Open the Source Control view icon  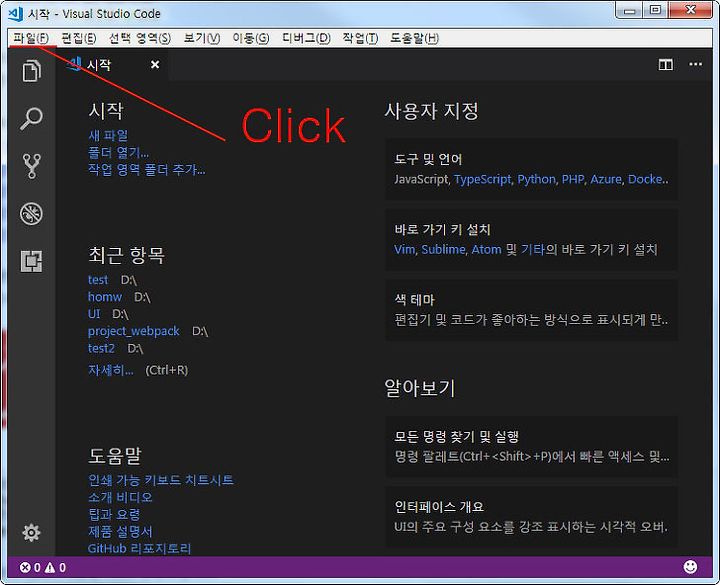pyautogui.click(x=31, y=166)
